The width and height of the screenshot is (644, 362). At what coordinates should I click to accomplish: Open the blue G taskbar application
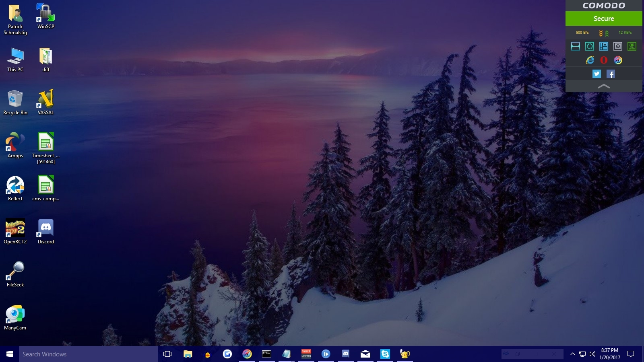pyautogui.click(x=227, y=354)
